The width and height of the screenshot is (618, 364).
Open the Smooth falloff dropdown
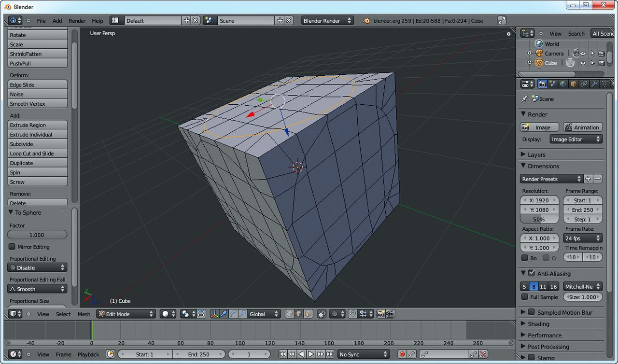pos(37,289)
